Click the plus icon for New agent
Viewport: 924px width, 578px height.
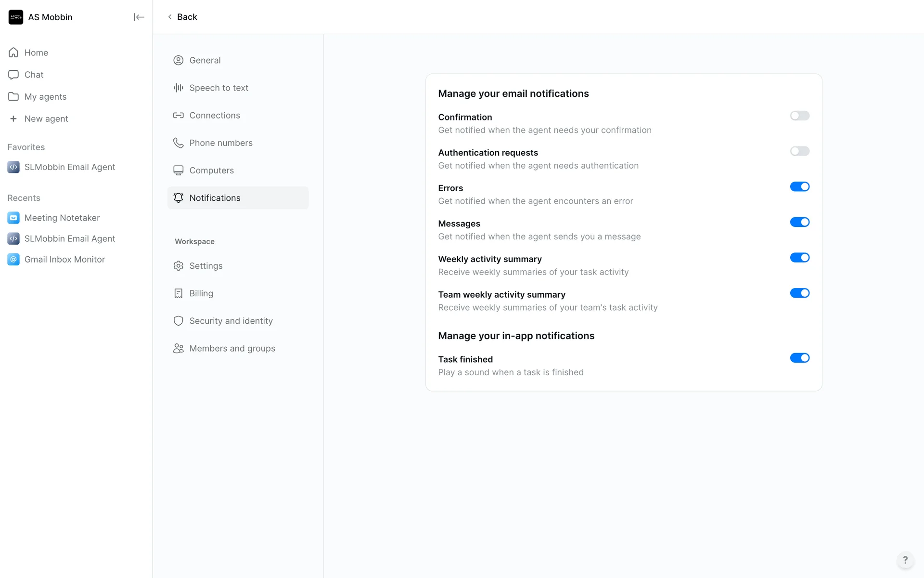13,118
